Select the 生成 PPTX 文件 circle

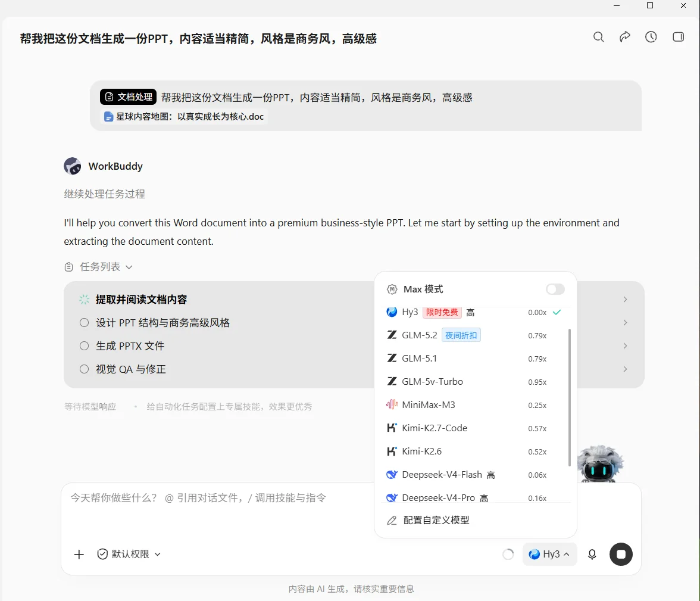point(84,346)
